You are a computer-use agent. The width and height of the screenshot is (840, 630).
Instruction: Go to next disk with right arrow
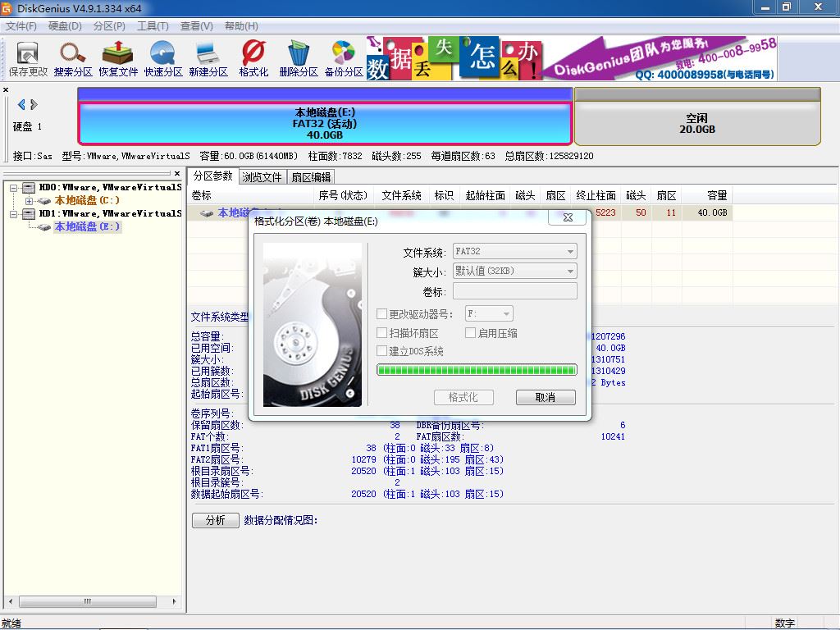tap(34, 104)
